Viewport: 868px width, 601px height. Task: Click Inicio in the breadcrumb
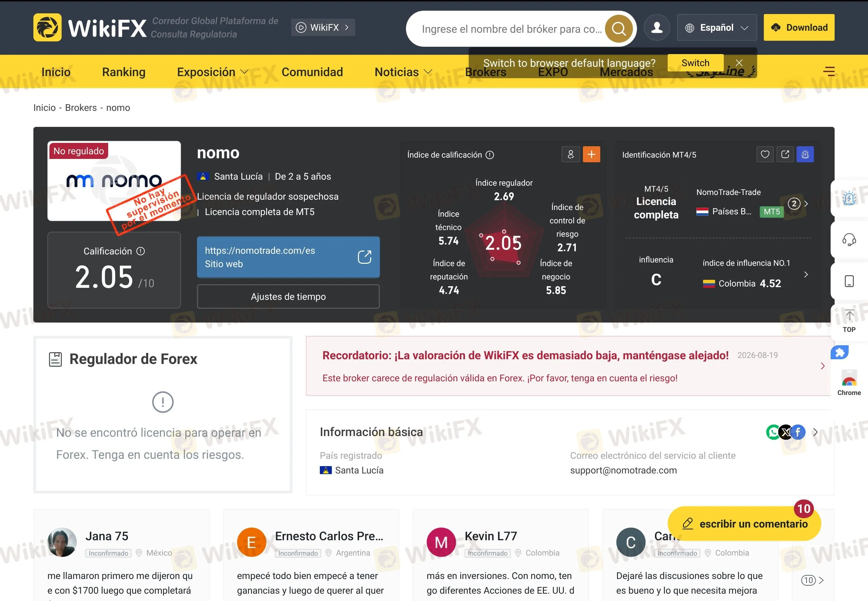44,108
